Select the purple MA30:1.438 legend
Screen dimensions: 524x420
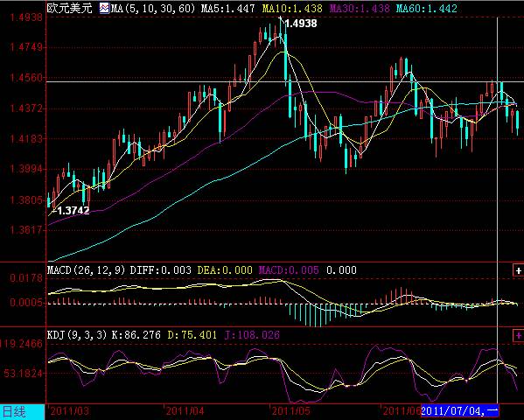360,9
